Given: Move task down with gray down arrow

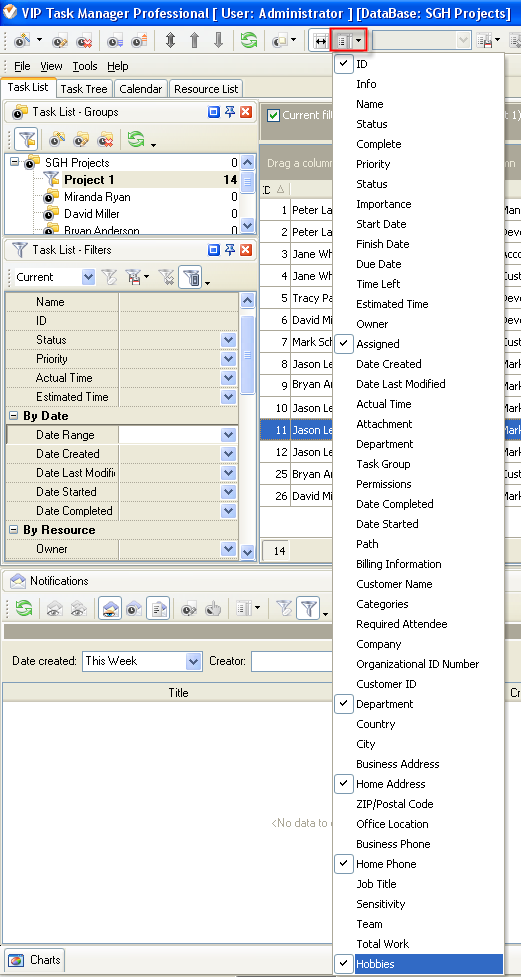Looking at the screenshot, I should [218, 41].
